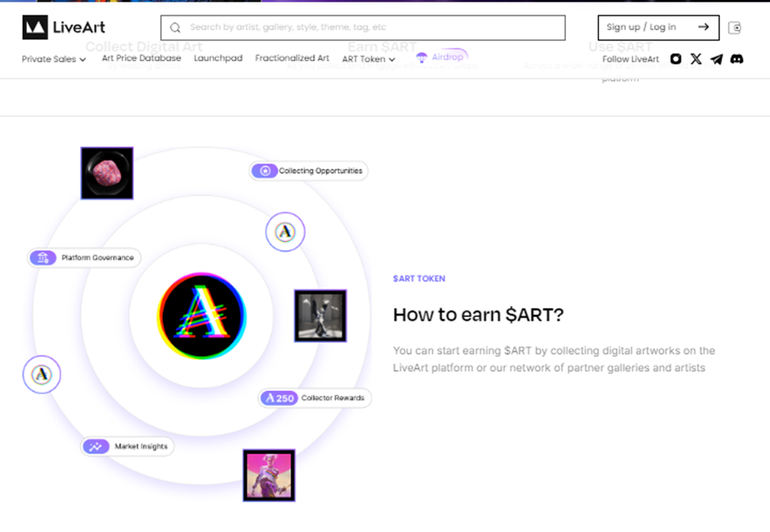Focus the artist search field

[363, 28]
